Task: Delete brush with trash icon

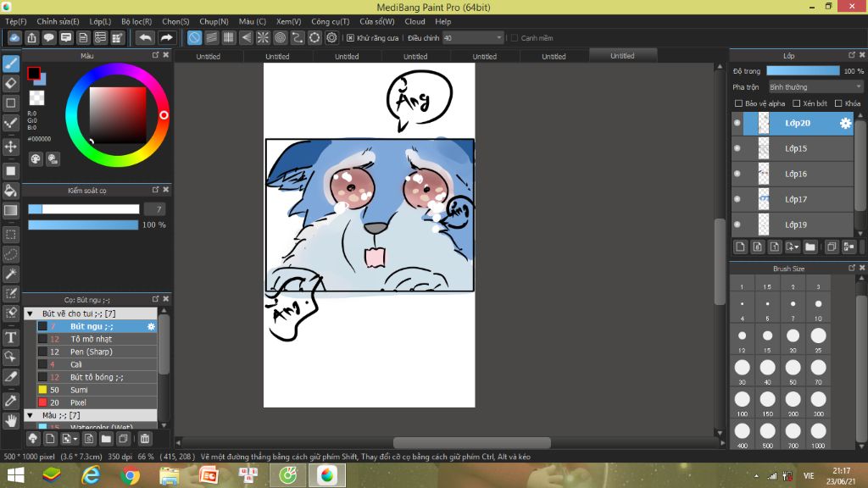Action: [x=144, y=439]
